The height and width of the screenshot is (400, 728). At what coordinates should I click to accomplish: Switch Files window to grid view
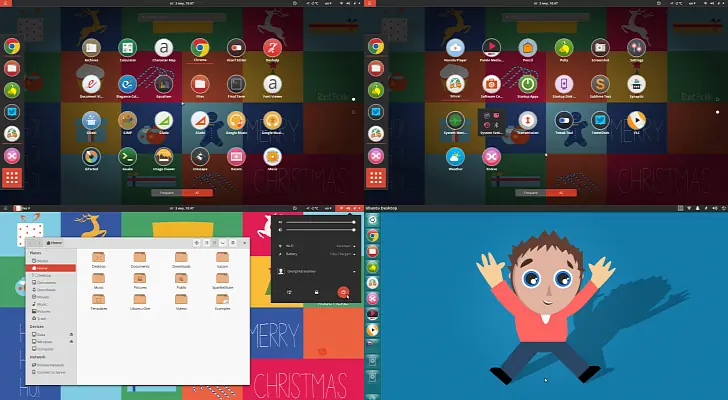(x=214, y=243)
